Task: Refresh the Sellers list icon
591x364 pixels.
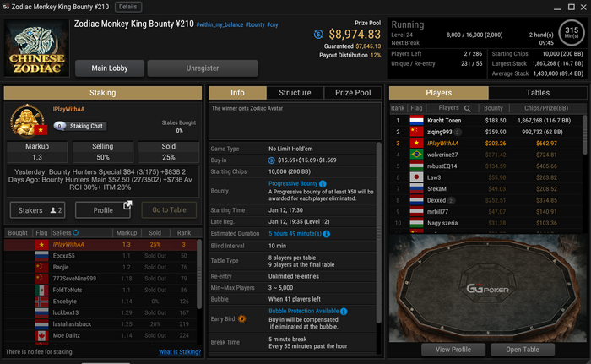Action: coord(76,232)
